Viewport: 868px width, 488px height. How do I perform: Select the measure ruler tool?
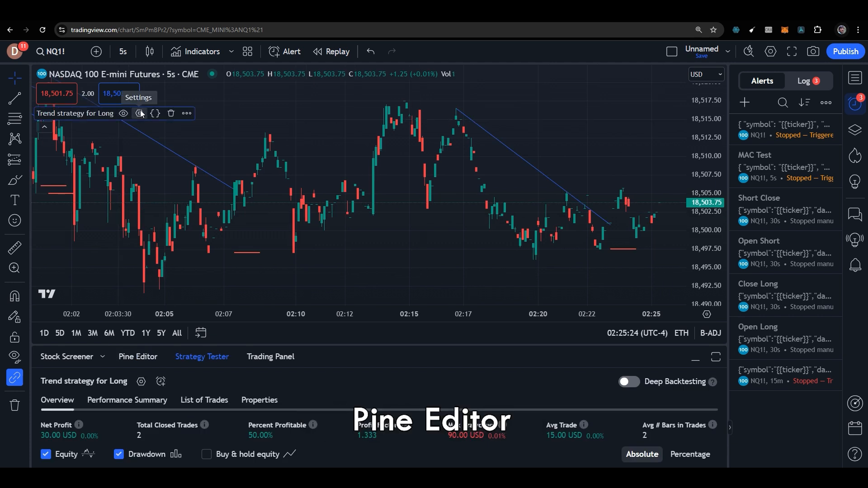coord(15,248)
